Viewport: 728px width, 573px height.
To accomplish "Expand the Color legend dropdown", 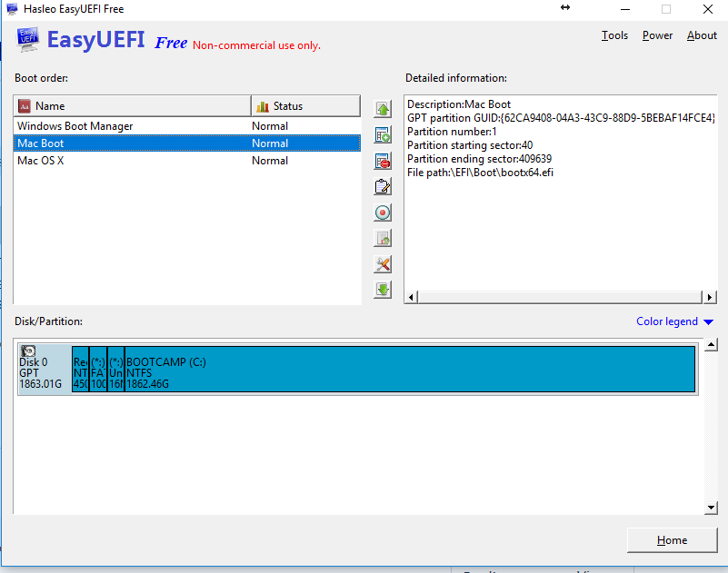I will (674, 321).
